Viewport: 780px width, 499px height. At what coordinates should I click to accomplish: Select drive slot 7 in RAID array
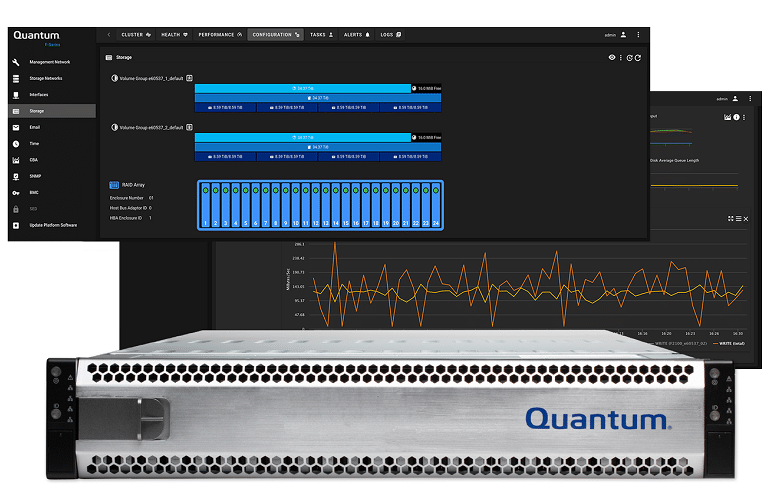point(266,205)
